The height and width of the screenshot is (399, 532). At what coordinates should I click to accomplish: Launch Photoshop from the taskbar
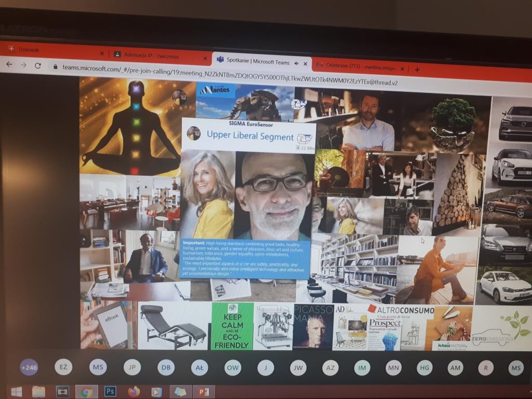[110, 392]
